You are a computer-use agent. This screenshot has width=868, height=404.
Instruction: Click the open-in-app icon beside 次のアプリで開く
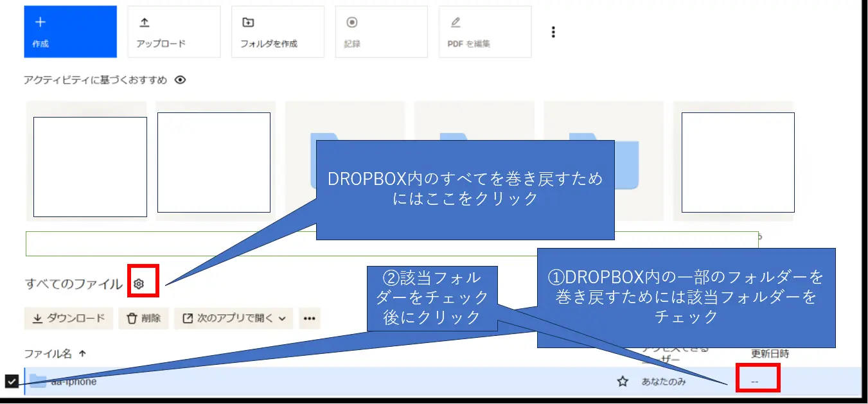[188, 318]
